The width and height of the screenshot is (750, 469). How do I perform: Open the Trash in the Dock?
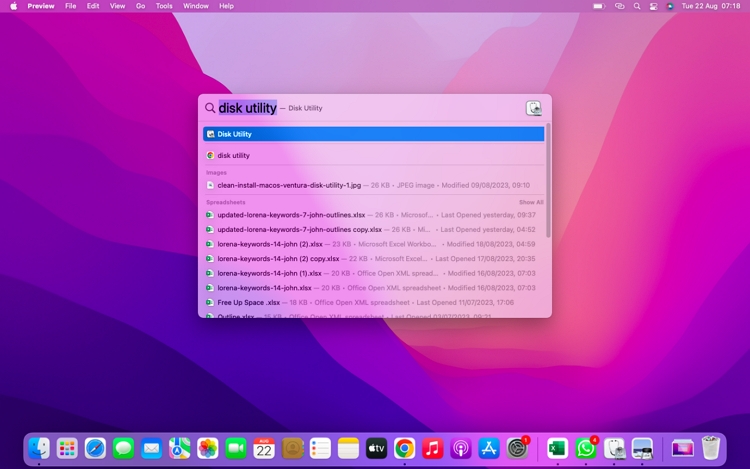711,448
